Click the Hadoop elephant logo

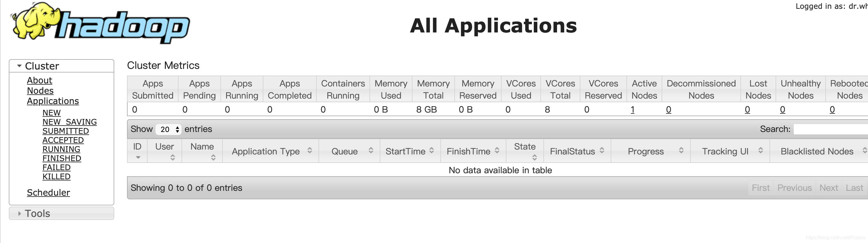tap(100, 23)
